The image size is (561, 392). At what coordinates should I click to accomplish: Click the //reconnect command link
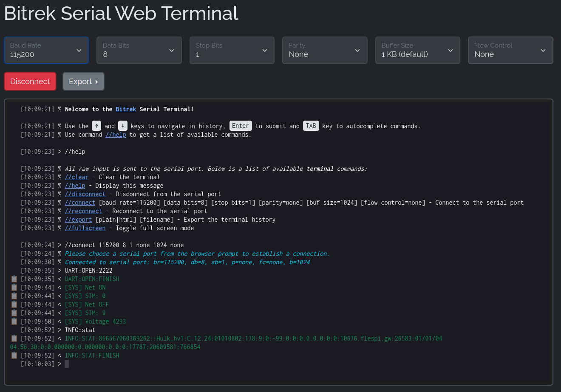(83, 211)
